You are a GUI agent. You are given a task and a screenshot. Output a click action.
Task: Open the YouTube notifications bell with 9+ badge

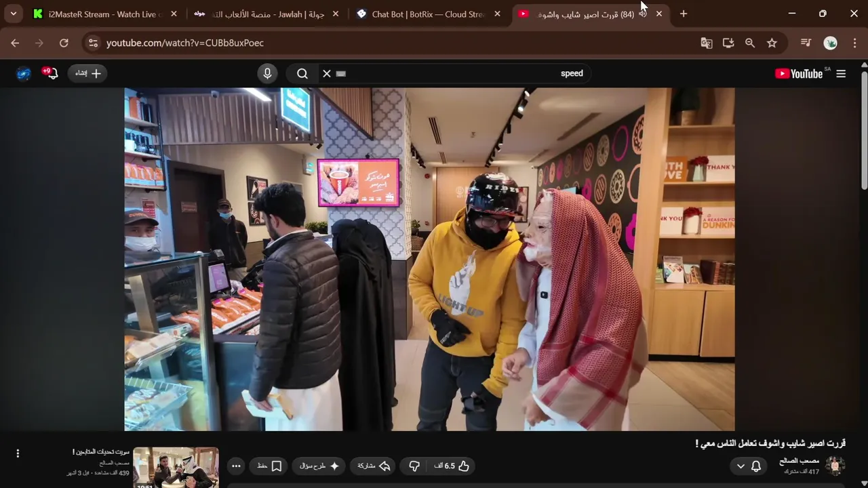click(51, 73)
